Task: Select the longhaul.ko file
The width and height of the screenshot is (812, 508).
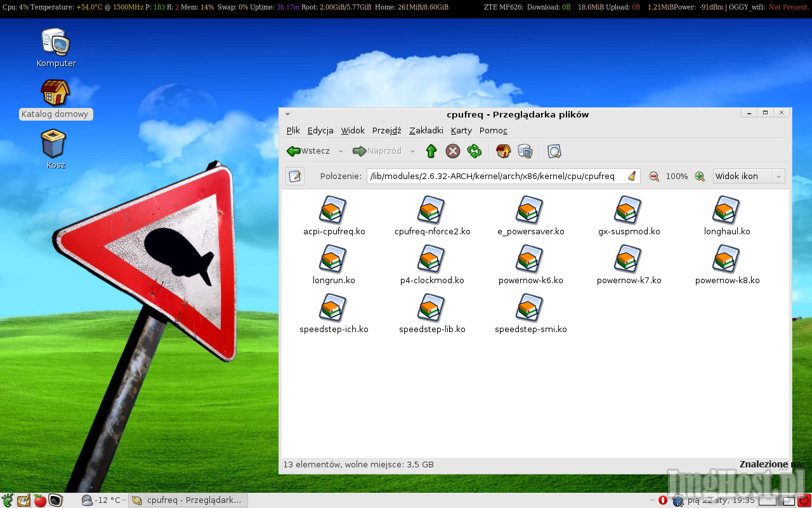Action: [x=727, y=217]
